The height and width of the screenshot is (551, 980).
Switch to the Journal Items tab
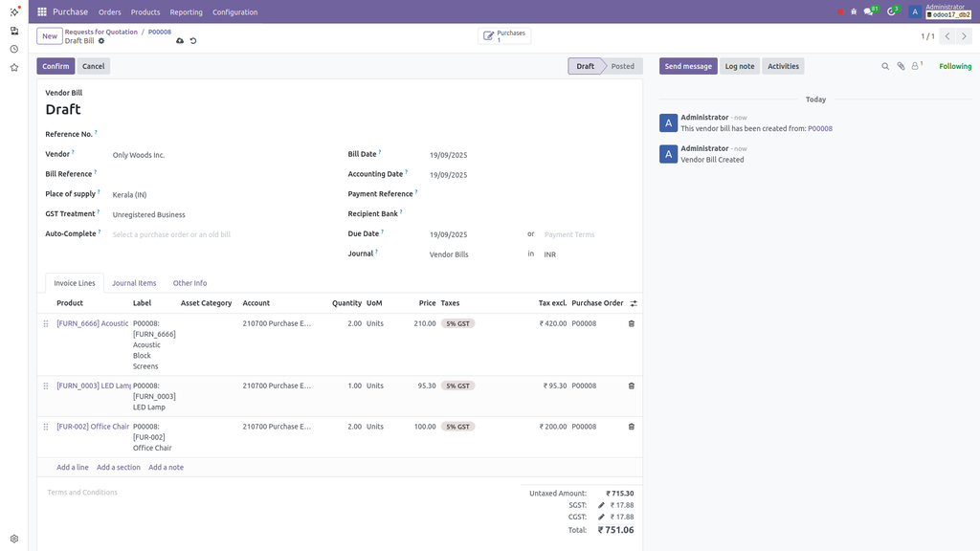coord(134,282)
